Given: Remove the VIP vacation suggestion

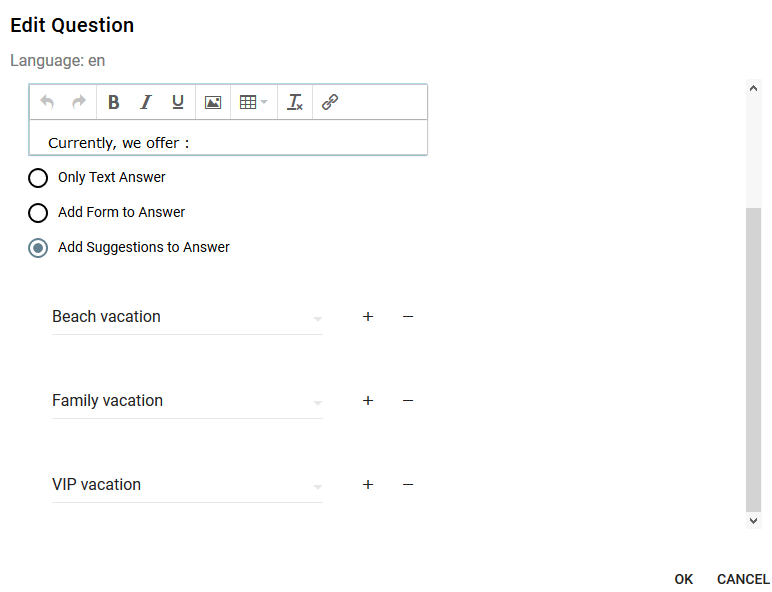Looking at the screenshot, I should pos(408,485).
